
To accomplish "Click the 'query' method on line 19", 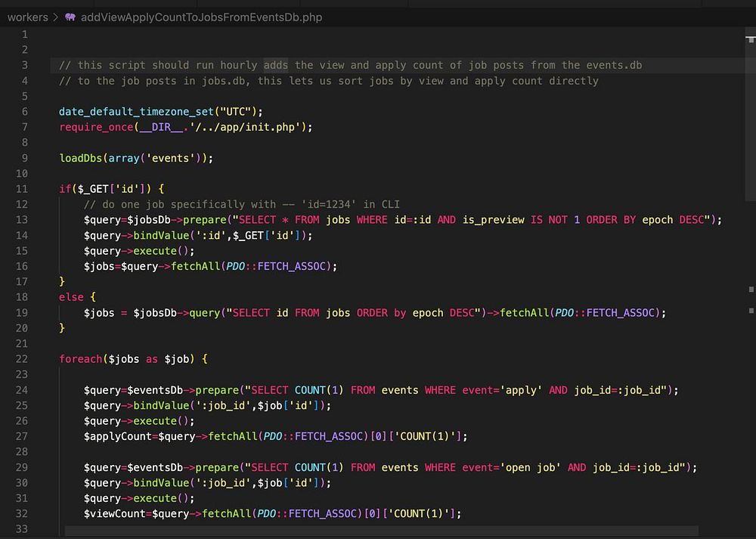I will click(204, 313).
